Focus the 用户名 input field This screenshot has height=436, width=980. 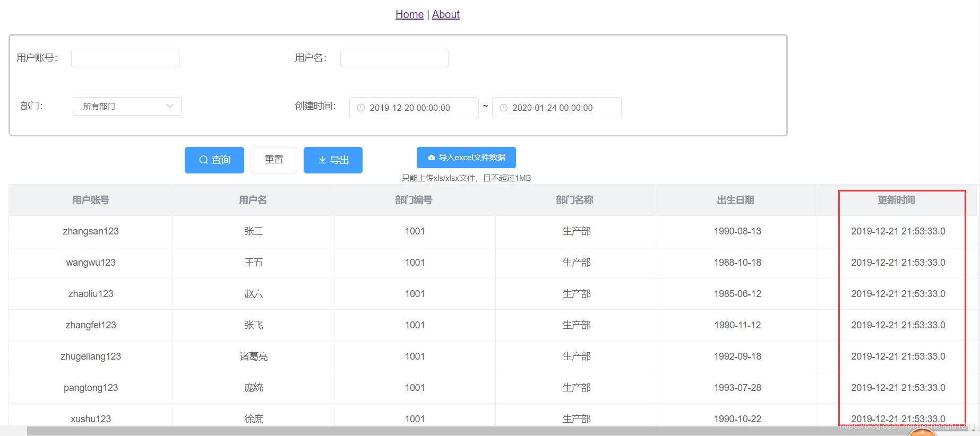(x=394, y=58)
